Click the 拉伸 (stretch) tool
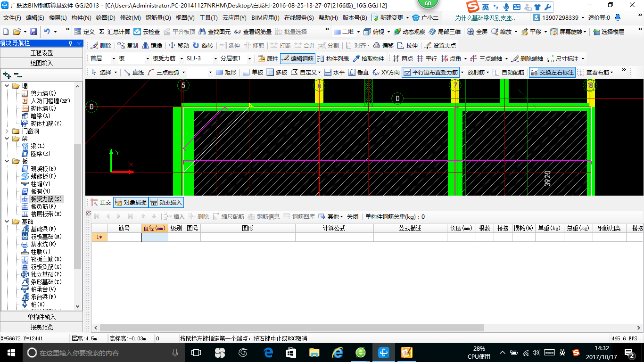The width and height of the screenshot is (644, 362). 407,46
